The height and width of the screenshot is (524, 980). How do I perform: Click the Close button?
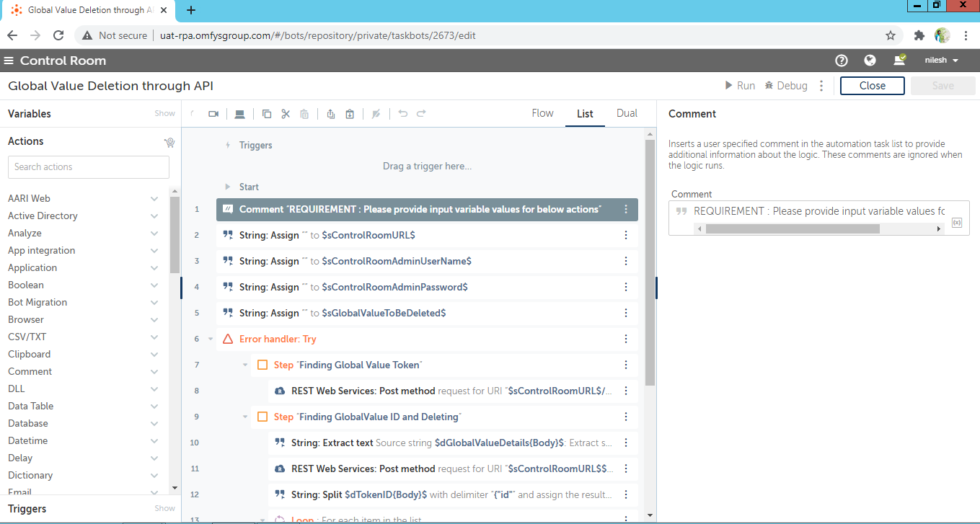(x=872, y=86)
